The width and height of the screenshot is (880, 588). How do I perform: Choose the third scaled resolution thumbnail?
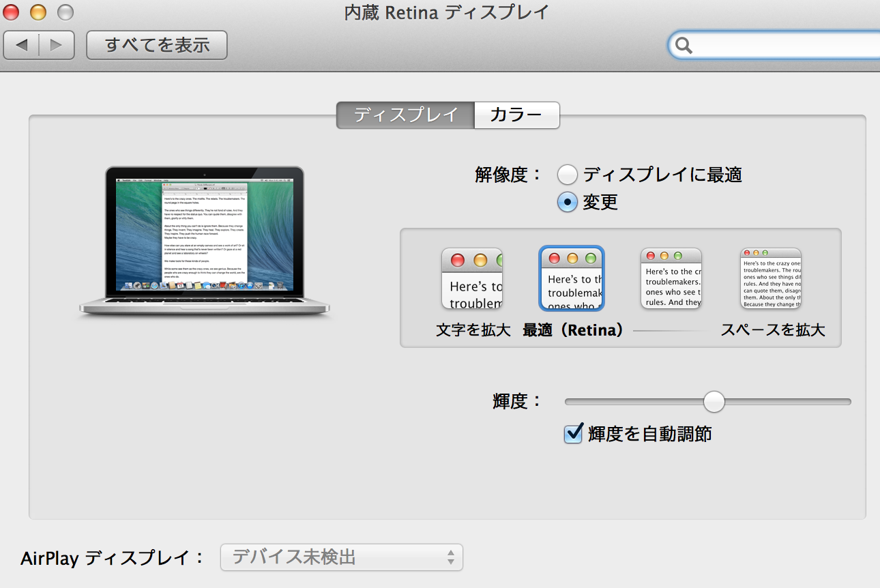click(x=671, y=278)
